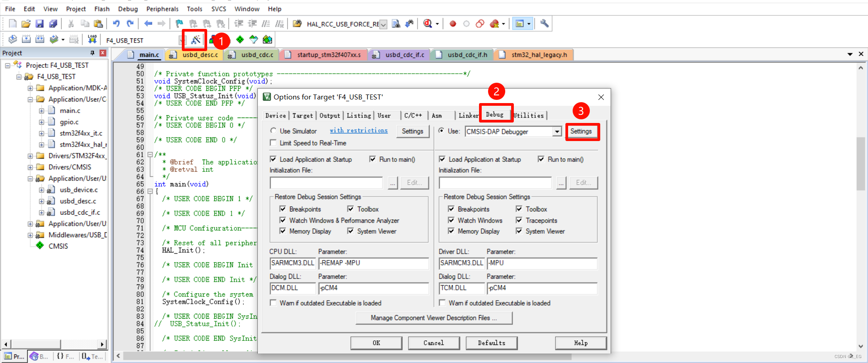Click the Undo arrow icon
868x363 pixels.
click(x=117, y=24)
